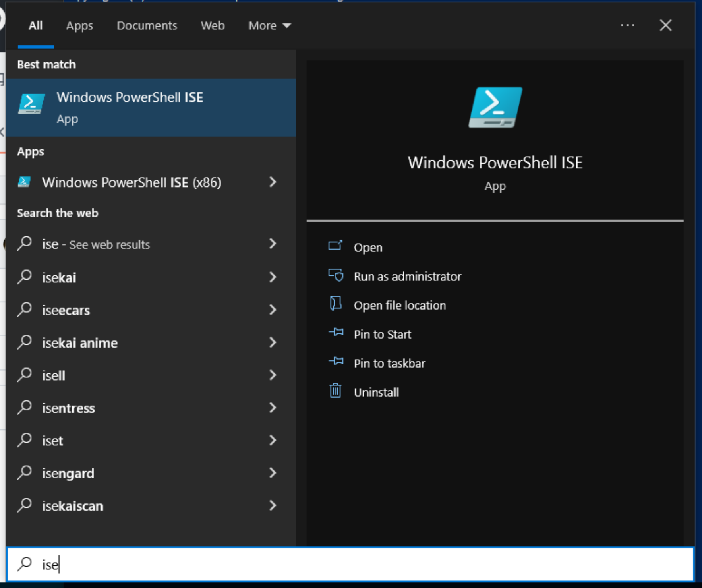Select 'isekai' web suggestion

[151, 277]
